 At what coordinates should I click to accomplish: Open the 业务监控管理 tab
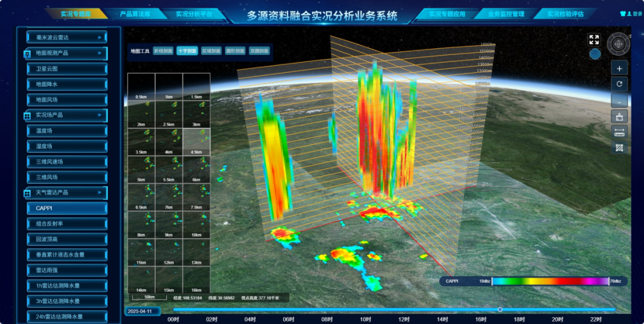tap(506, 14)
